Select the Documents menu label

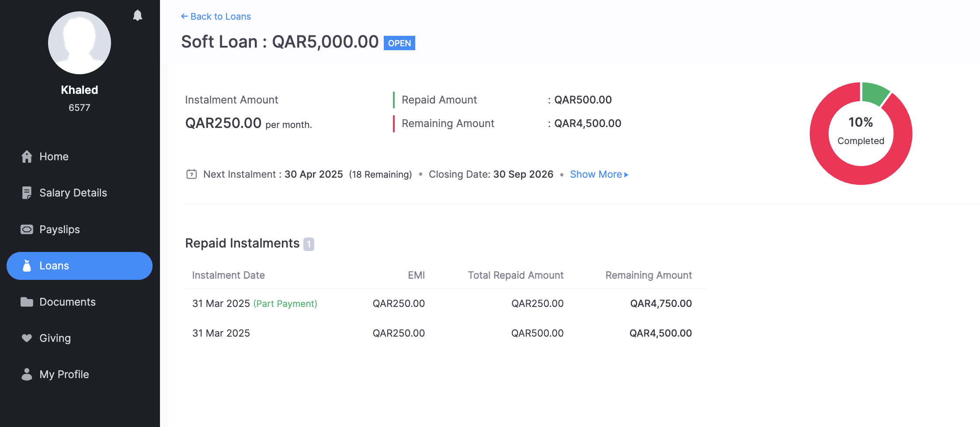pyautogui.click(x=67, y=302)
